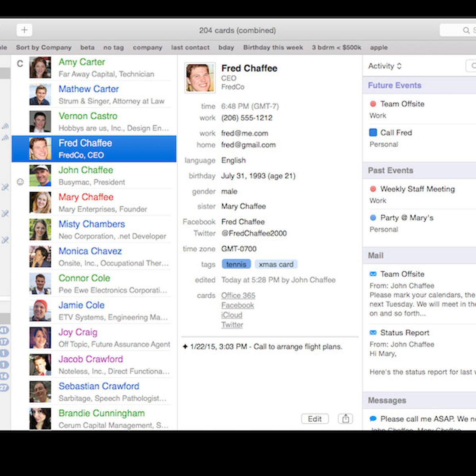Viewport: 476px width, 476px height.
Task: Click Fred Chaffee's profile photo in detail
Action: [200, 77]
